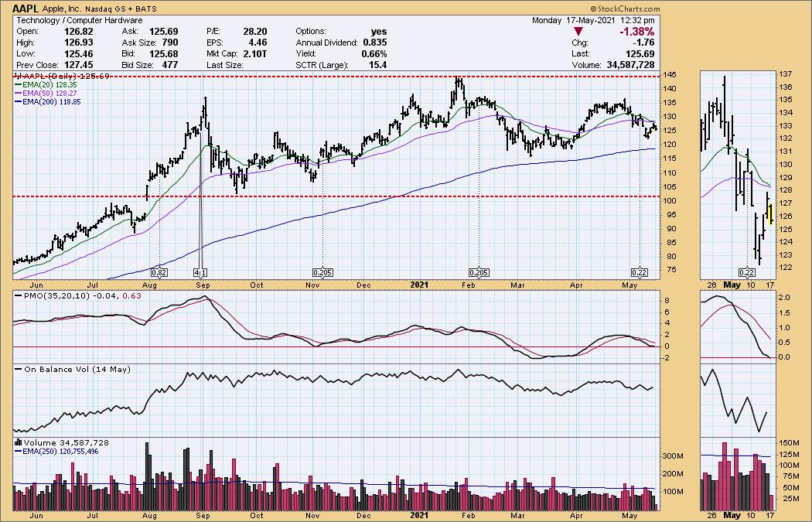Select the Low value 125.46

click(78, 54)
